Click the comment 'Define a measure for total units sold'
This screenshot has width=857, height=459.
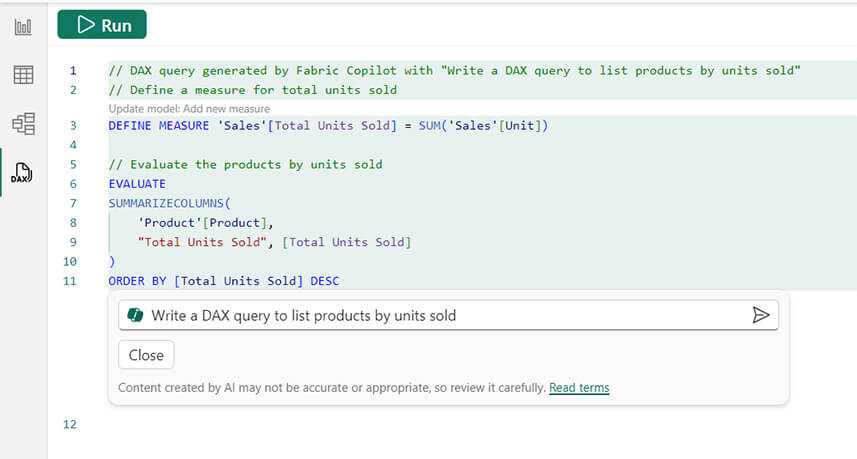[x=253, y=90]
